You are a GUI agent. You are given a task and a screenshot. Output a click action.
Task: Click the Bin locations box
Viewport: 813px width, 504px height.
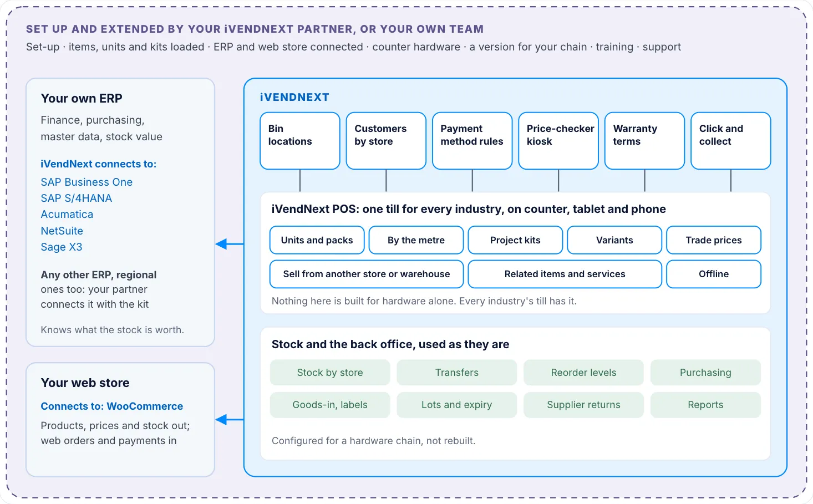coord(300,141)
